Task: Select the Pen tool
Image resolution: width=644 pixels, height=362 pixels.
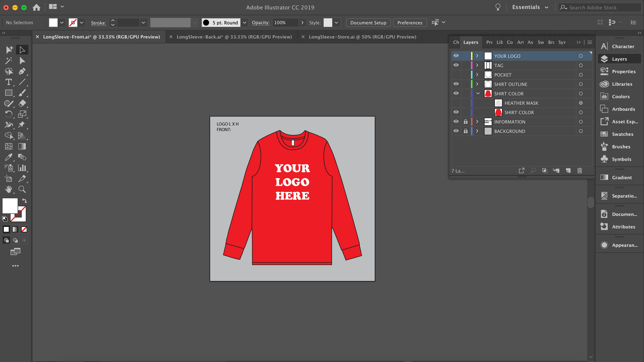Action: click(x=22, y=72)
